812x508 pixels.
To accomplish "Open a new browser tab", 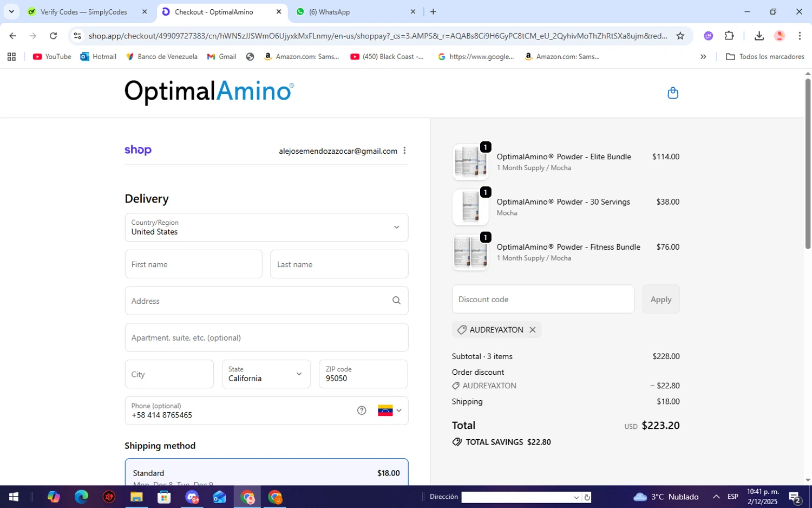I will point(433,11).
